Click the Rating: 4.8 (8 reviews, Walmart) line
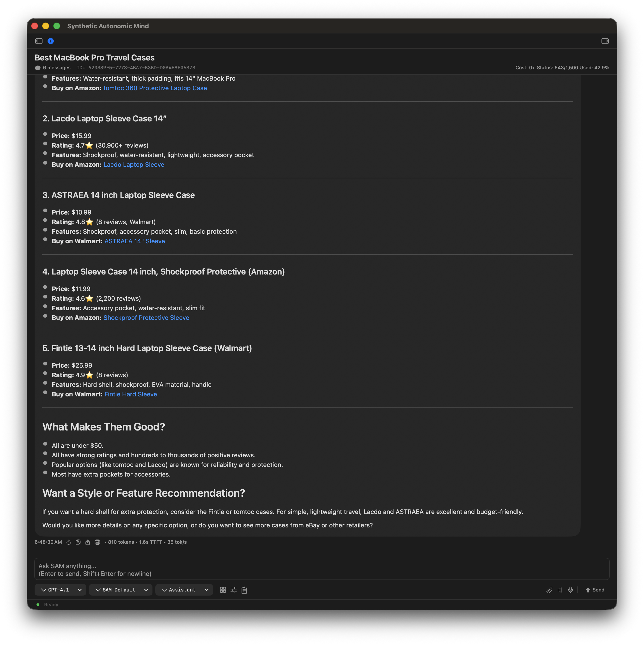 (104, 222)
